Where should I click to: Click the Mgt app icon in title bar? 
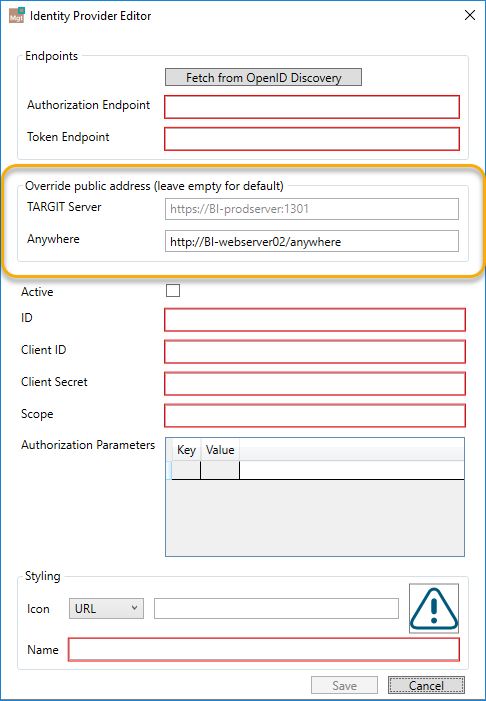(17, 15)
